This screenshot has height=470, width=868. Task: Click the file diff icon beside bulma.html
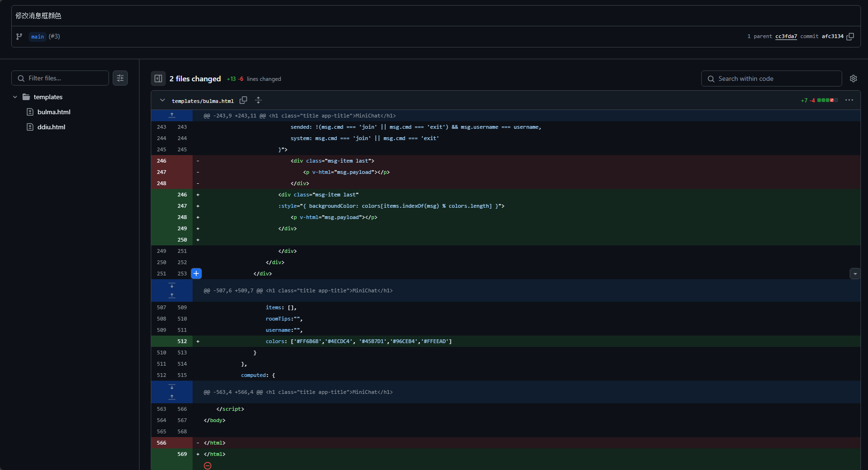click(x=30, y=112)
